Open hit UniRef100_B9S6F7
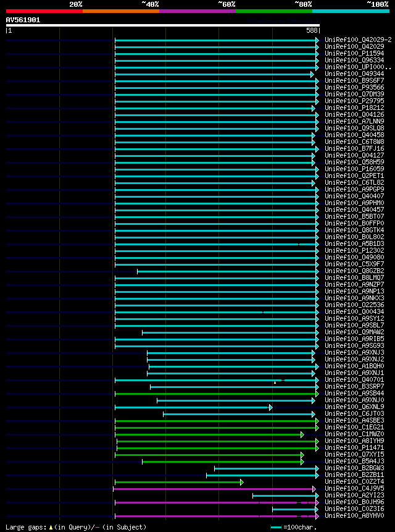Screen dimensions: 395x532 [354, 81]
